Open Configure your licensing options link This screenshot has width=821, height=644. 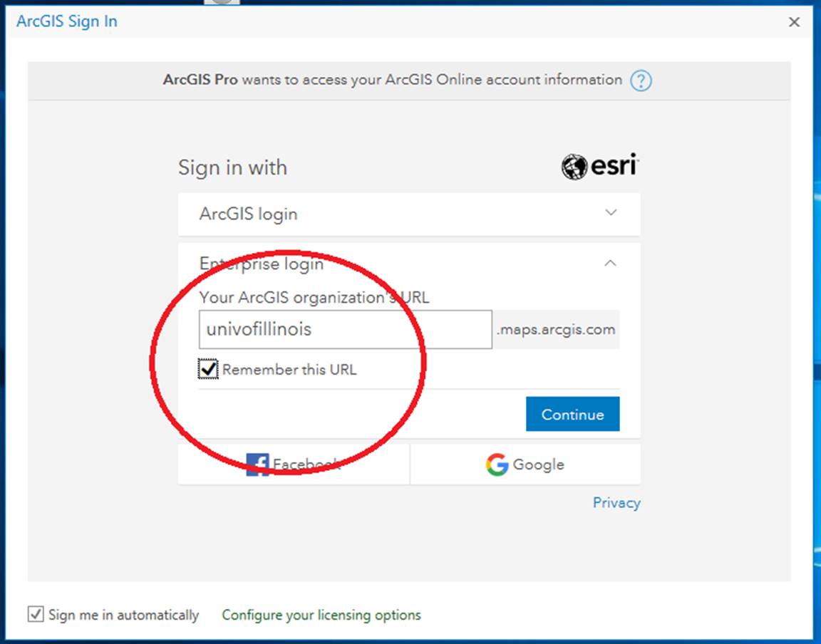click(x=321, y=615)
